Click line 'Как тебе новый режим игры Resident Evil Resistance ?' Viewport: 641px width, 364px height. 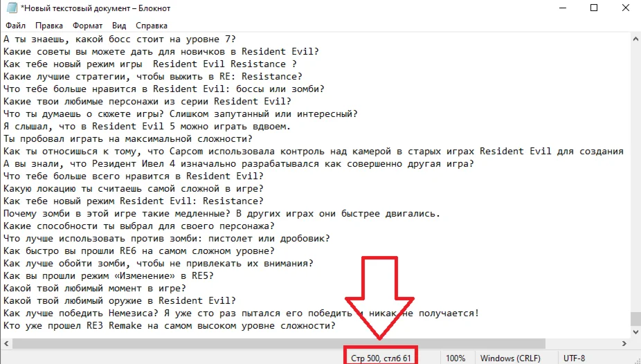tap(150, 64)
